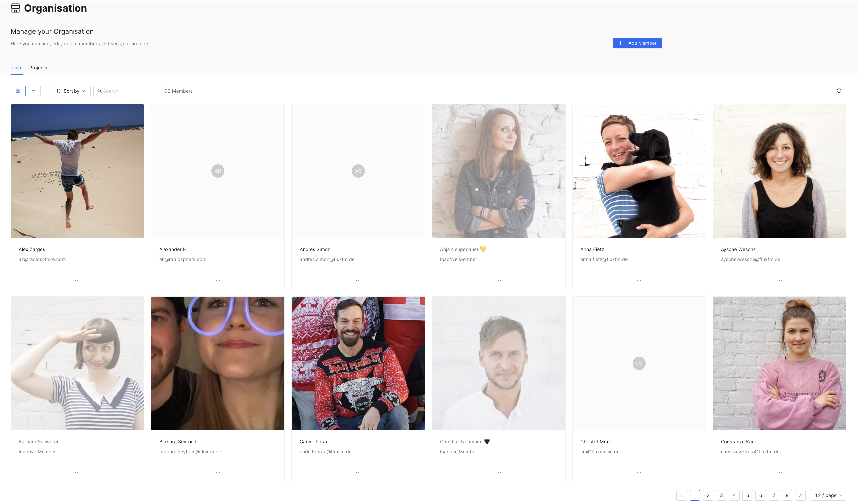Go to pagination page 7
Screen dimensions: 857x504
(x=774, y=495)
